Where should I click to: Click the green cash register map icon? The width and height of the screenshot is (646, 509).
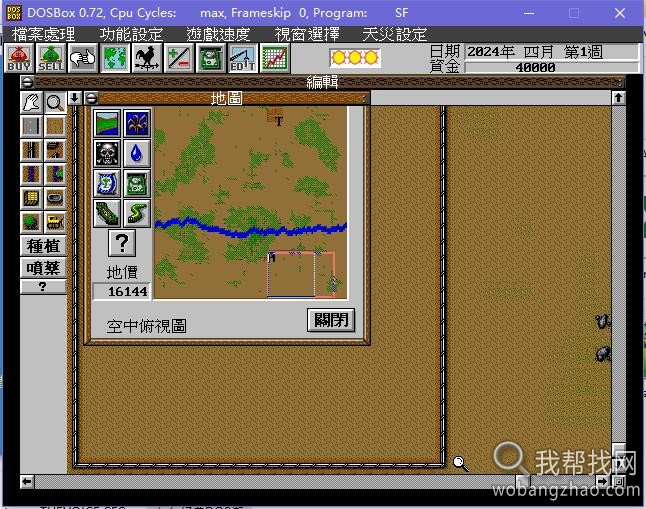point(137,183)
